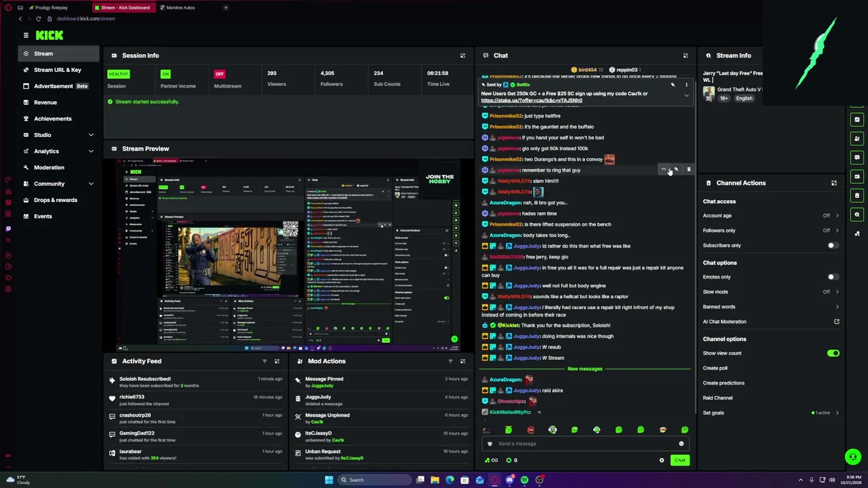Viewport: 868px width, 488px height.
Task: Open chat settings gear icon
Action: (x=662, y=460)
